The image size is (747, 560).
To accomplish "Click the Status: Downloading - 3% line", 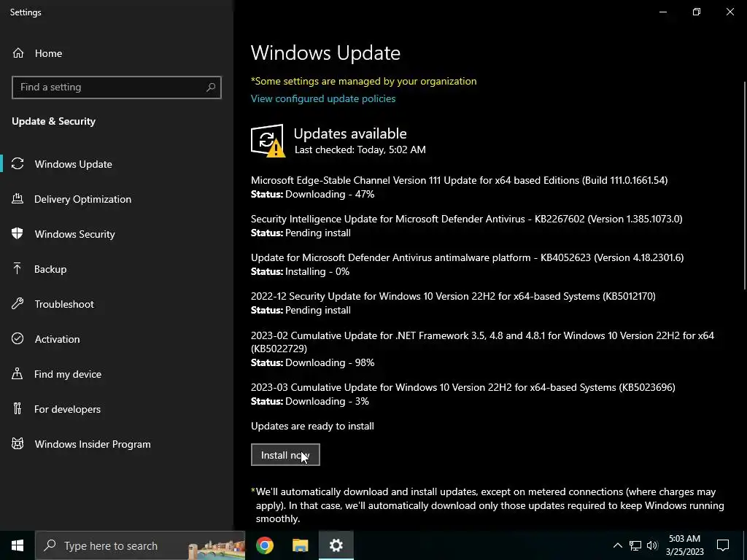I will [x=310, y=401].
